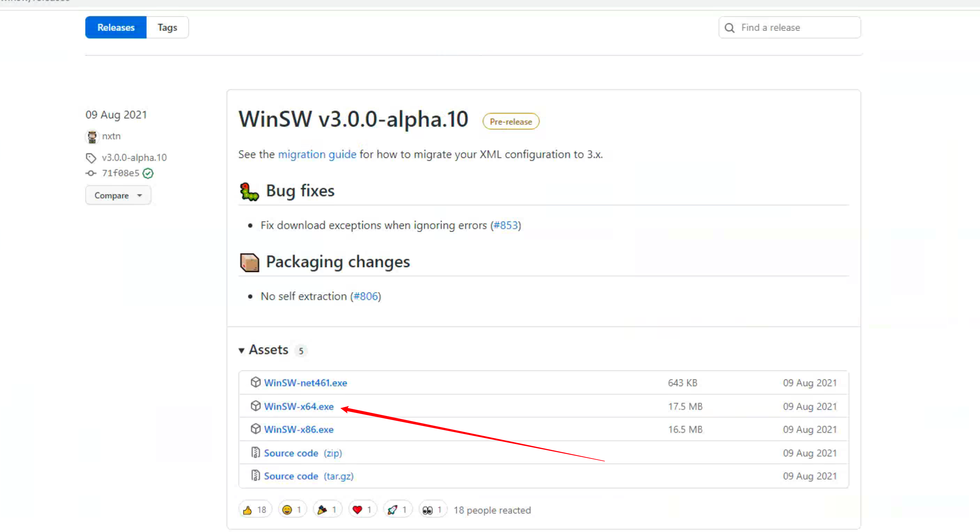980x532 pixels.
Task: Switch to the Tags tab
Action: click(168, 27)
